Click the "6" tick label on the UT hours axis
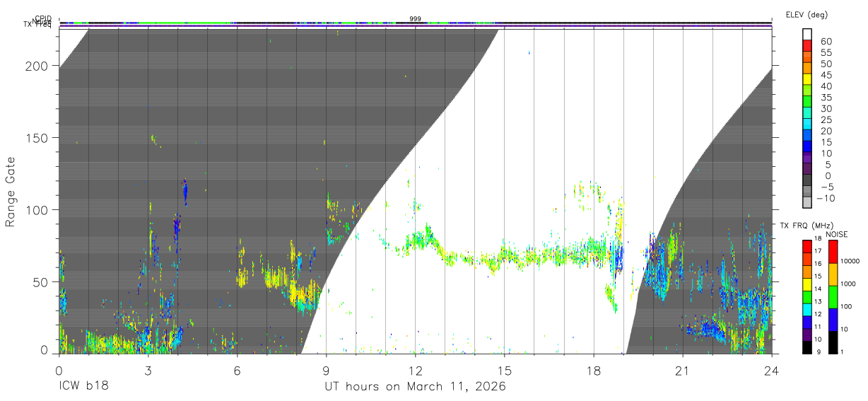The width and height of the screenshot is (868, 401). [237, 370]
